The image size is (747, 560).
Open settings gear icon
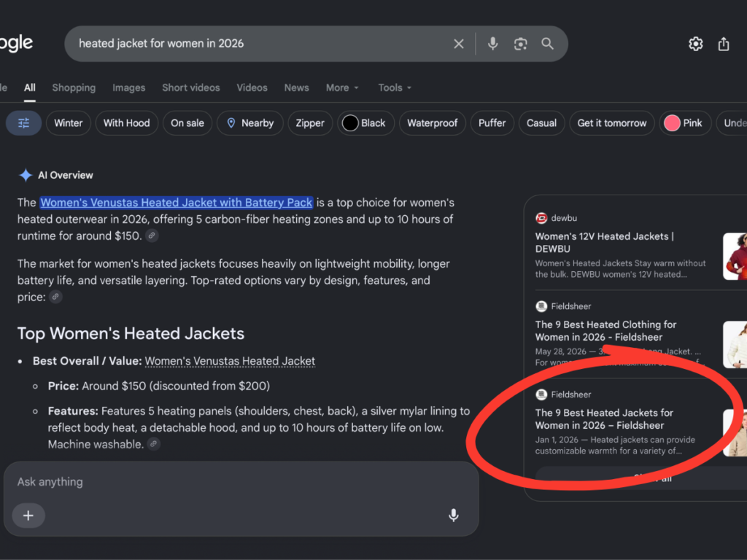(x=695, y=44)
